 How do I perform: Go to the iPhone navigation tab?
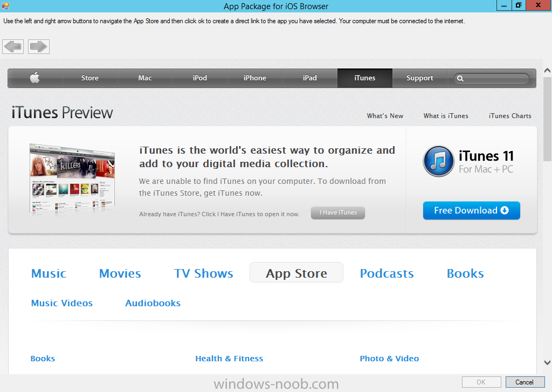pos(255,78)
